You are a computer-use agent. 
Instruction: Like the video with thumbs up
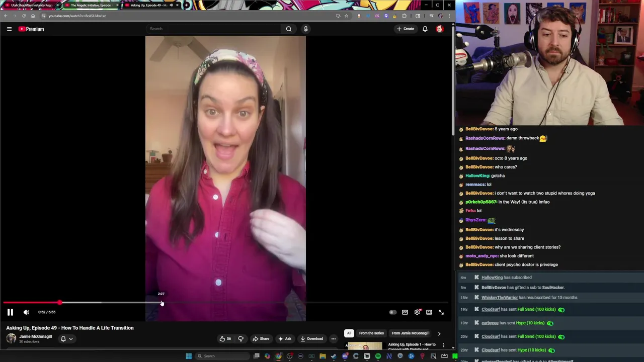coord(225,339)
